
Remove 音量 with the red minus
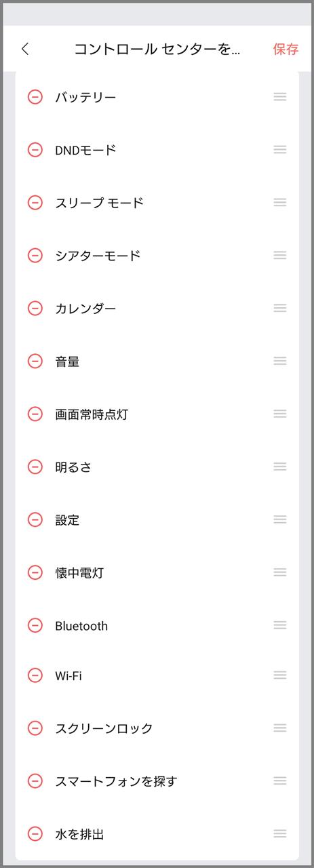coord(35,361)
